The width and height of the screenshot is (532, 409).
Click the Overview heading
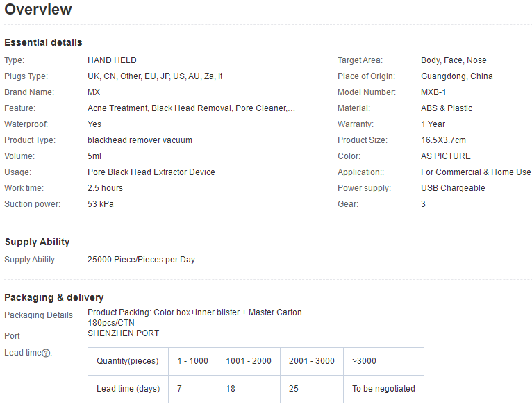click(38, 10)
